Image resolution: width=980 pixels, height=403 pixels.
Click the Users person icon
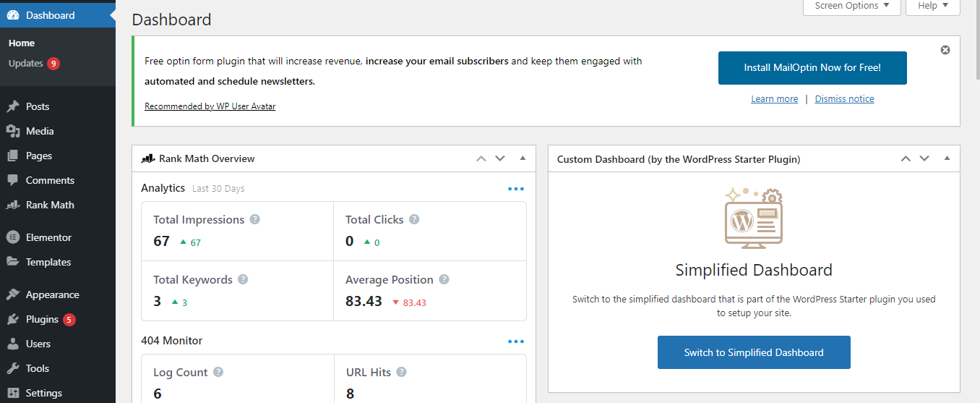pos(13,344)
